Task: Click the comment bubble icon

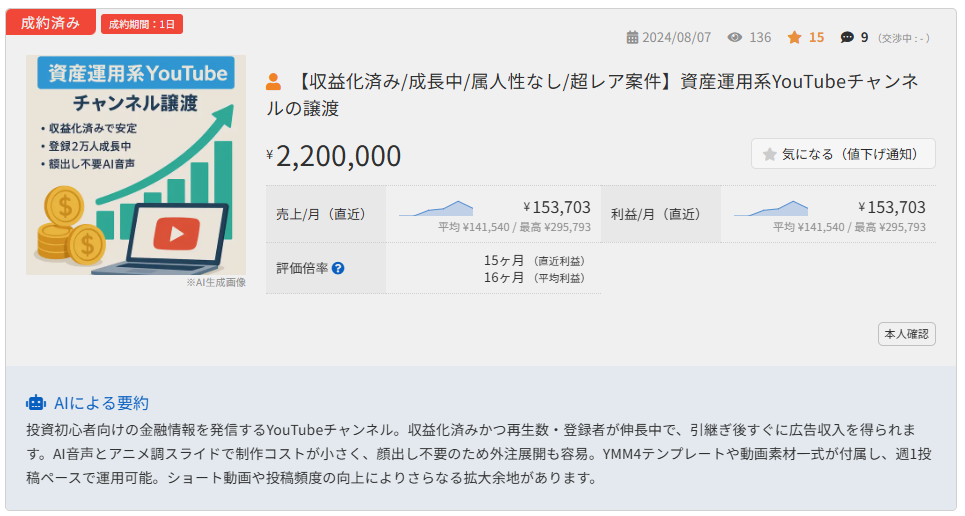Action: click(847, 38)
